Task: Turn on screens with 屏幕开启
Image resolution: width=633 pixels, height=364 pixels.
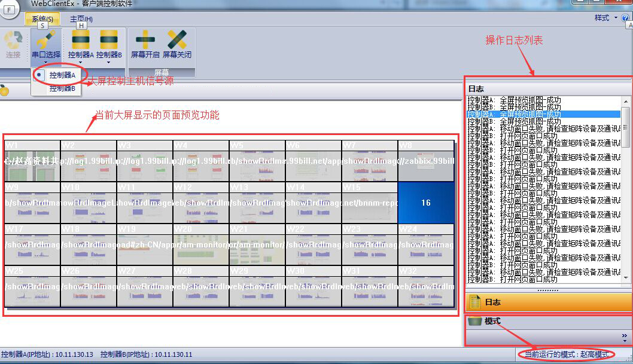Action: click(145, 44)
